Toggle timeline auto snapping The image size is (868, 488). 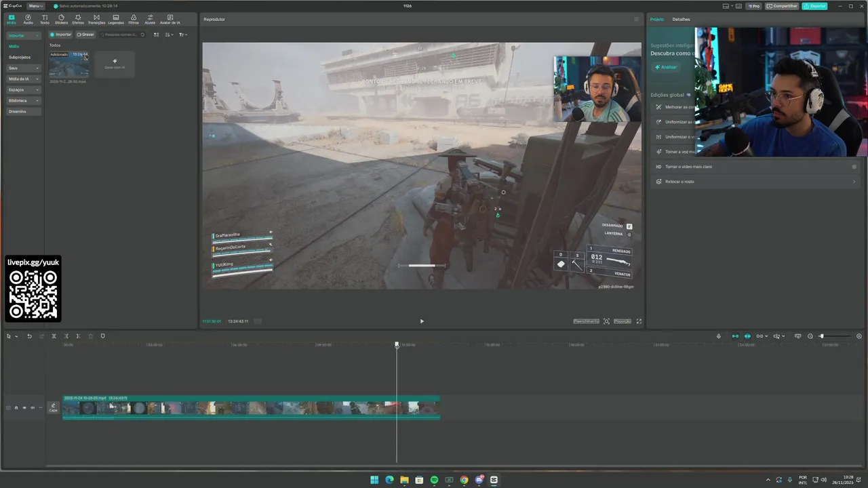[747, 336]
